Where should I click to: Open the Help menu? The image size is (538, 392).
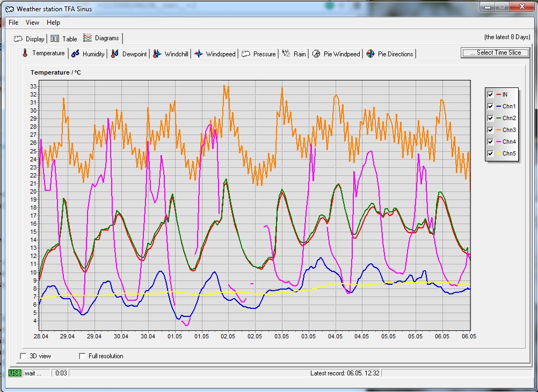(53, 23)
